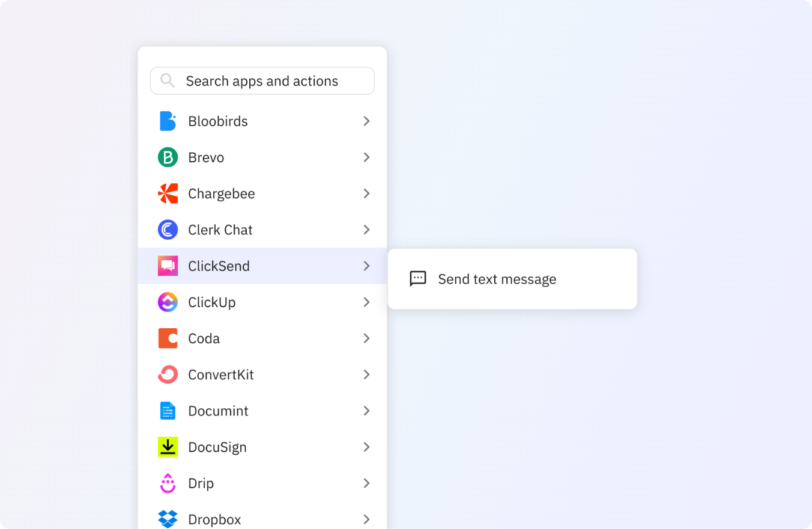Click the Clerk Chat logo icon
Viewport: 812px width, 529px height.
tap(168, 230)
